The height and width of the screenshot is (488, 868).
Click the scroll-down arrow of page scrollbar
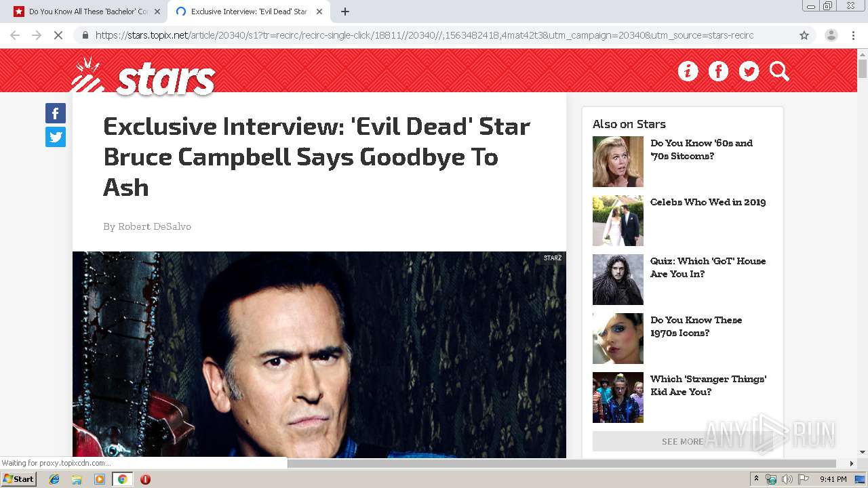coord(863,452)
